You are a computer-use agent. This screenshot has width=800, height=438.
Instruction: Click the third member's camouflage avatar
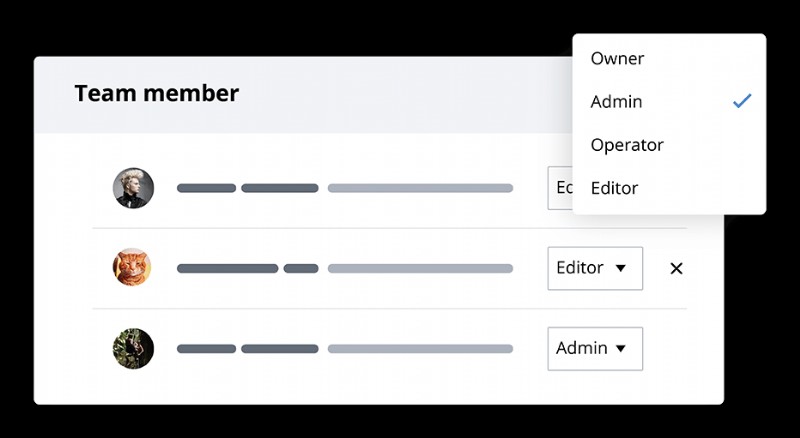coord(133,348)
